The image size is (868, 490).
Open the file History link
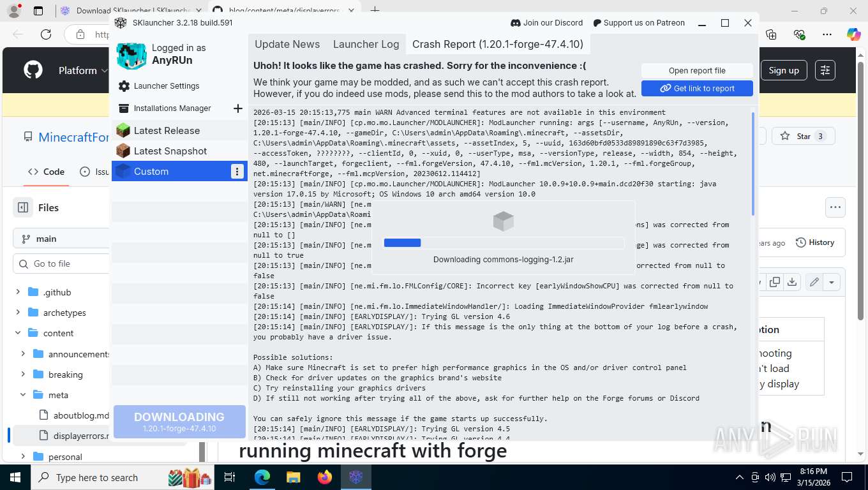815,242
